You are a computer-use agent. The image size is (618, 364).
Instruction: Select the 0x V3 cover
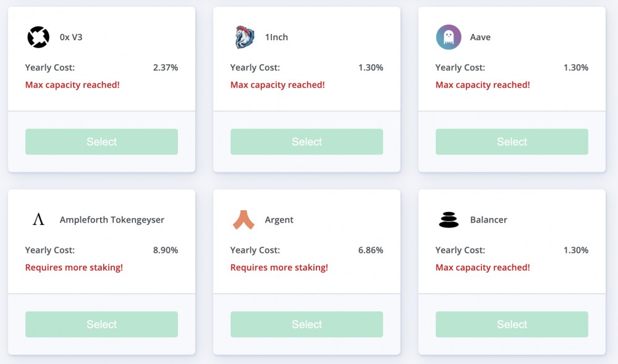click(x=102, y=142)
